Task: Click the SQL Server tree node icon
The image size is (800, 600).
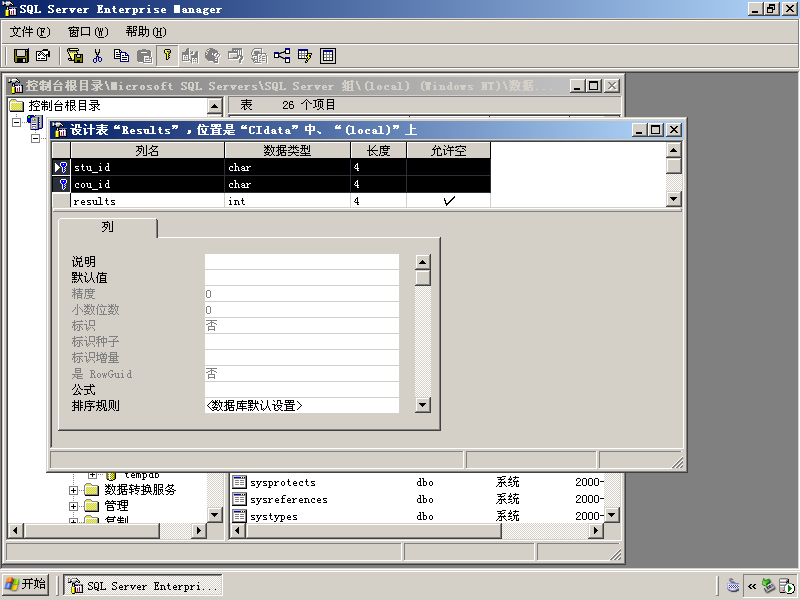Action: [35, 122]
